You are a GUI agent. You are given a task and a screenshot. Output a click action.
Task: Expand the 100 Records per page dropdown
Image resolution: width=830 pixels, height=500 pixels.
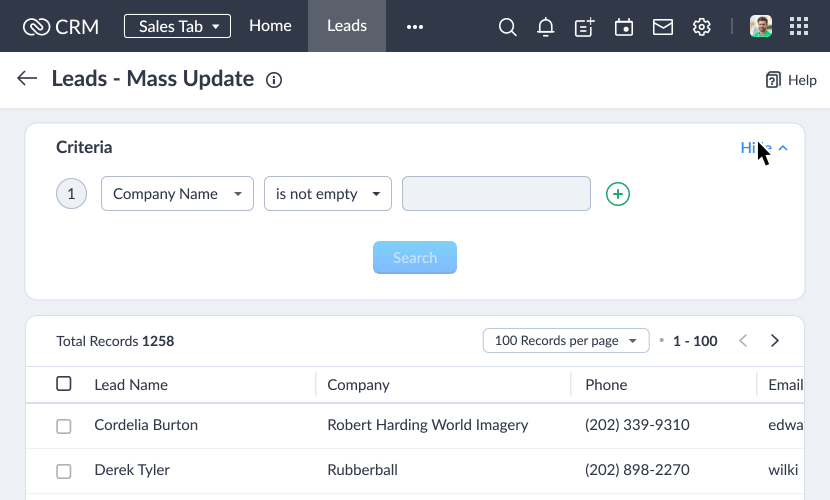pos(566,340)
